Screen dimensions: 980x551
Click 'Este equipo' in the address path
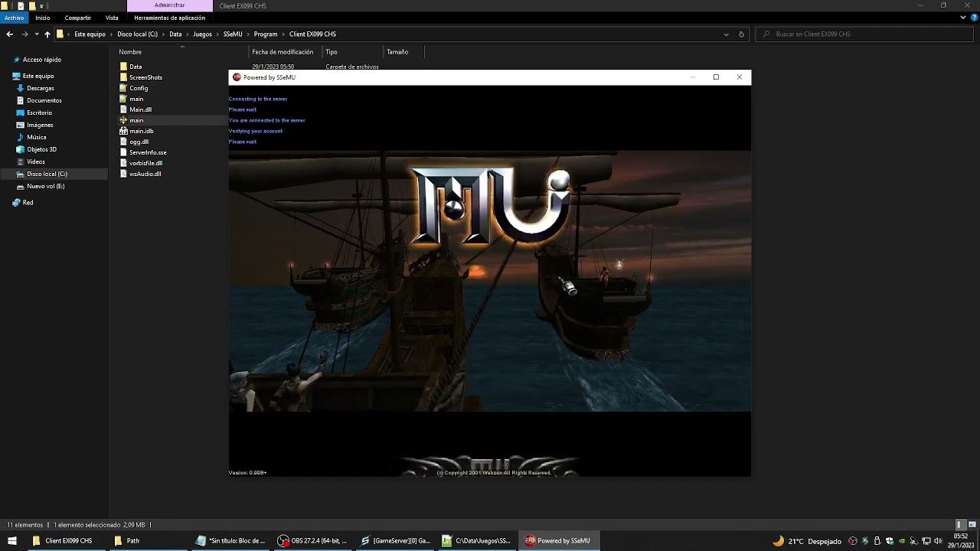pos(90,34)
